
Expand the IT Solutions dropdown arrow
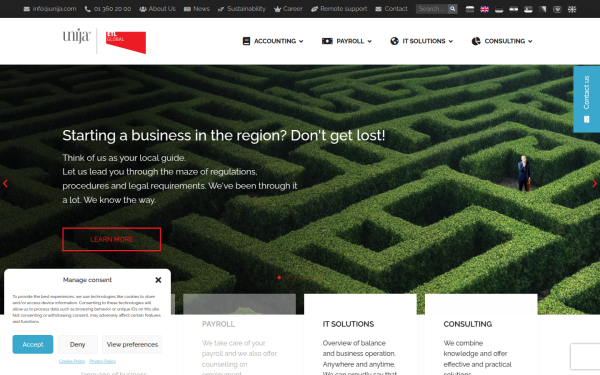coord(451,41)
